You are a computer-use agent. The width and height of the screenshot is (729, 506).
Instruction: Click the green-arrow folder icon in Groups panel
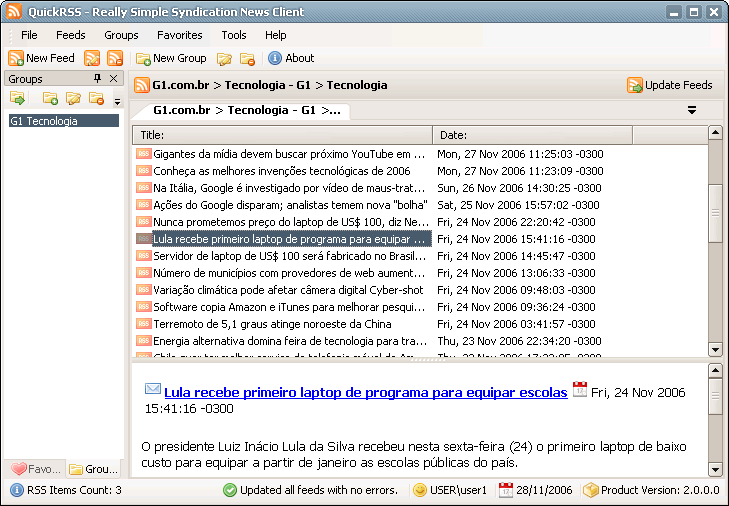17,98
